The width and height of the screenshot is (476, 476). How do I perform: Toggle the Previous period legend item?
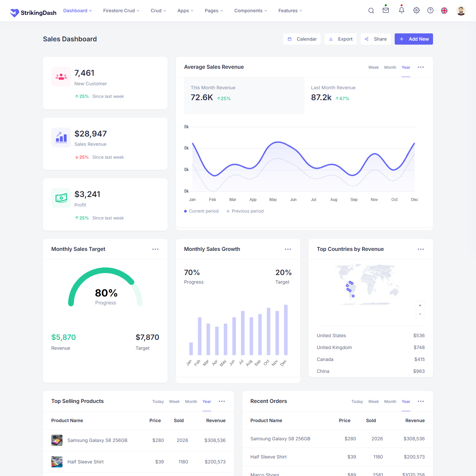(x=245, y=211)
